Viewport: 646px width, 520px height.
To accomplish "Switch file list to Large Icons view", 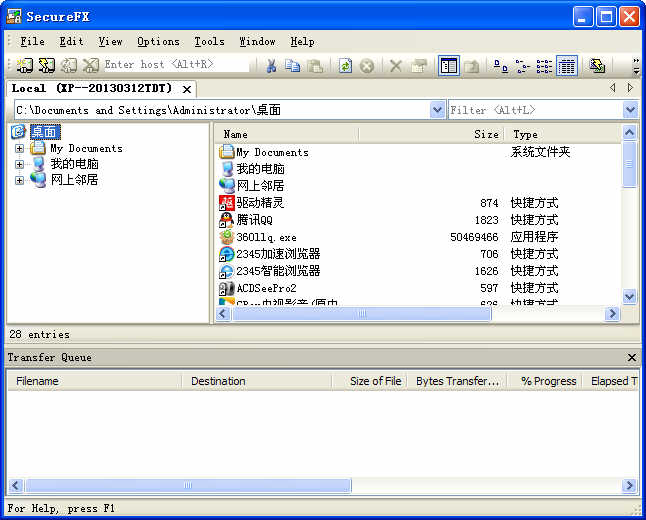I will tap(500, 66).
